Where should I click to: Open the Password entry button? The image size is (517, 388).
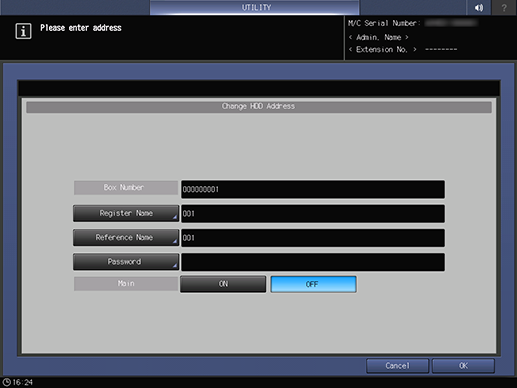126,262
